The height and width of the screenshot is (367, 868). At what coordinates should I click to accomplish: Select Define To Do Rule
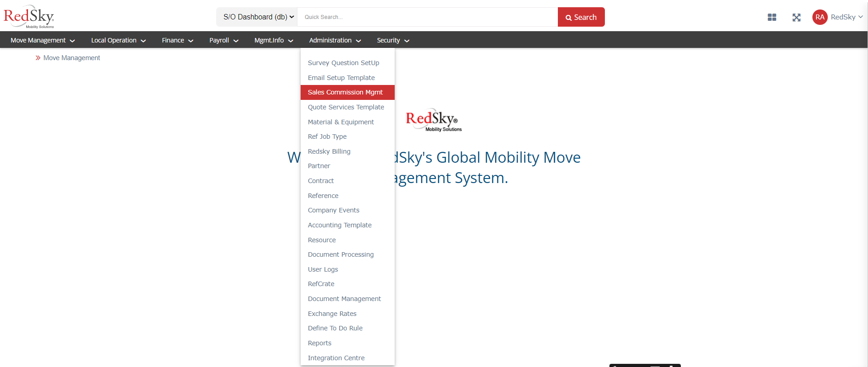pyautogui.click(x=348, y=328)
